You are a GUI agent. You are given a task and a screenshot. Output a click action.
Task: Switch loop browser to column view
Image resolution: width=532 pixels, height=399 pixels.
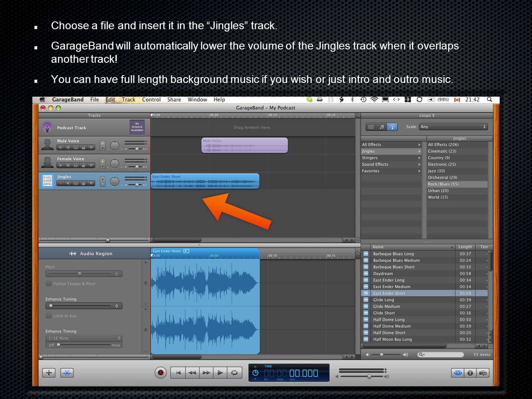point(371,127)
